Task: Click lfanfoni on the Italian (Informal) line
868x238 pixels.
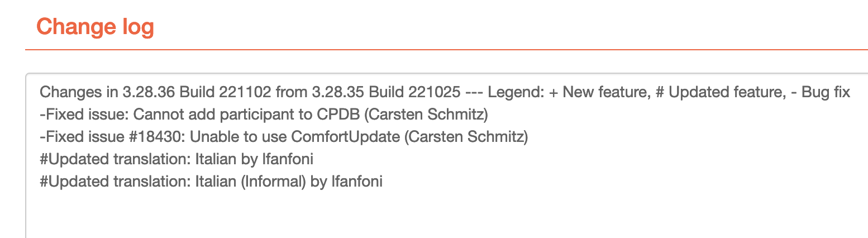Action: 357,182
